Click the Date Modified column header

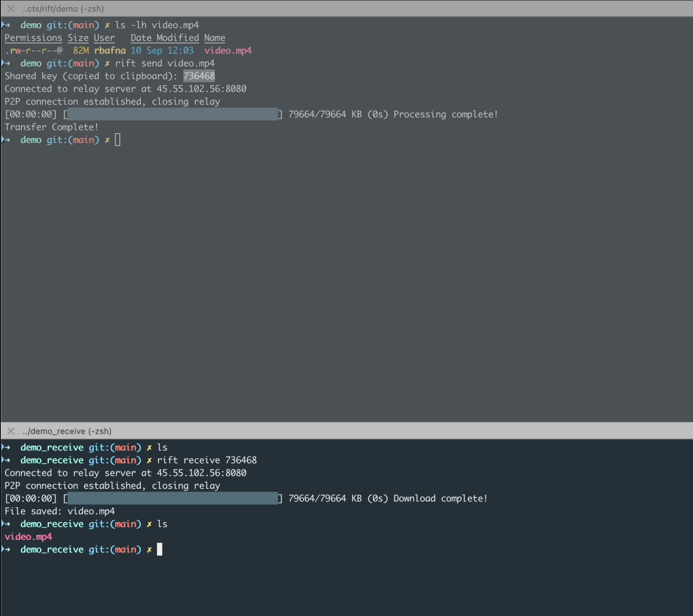point(165,38)
